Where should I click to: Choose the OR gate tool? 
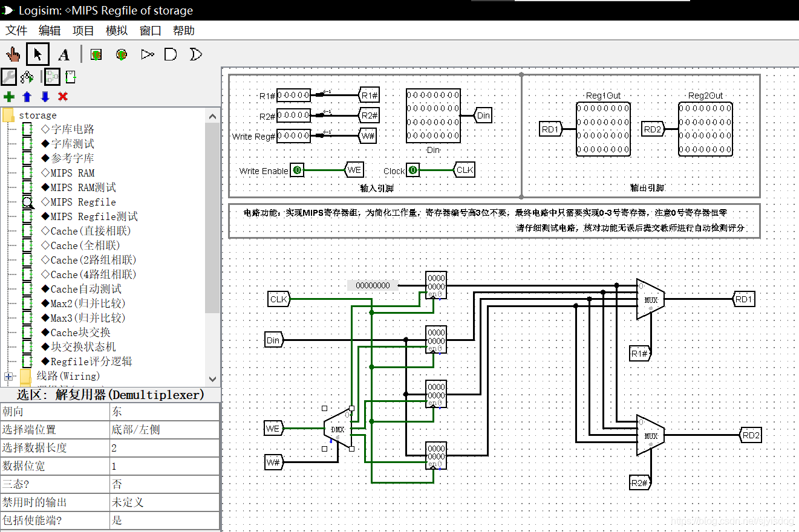195,55
